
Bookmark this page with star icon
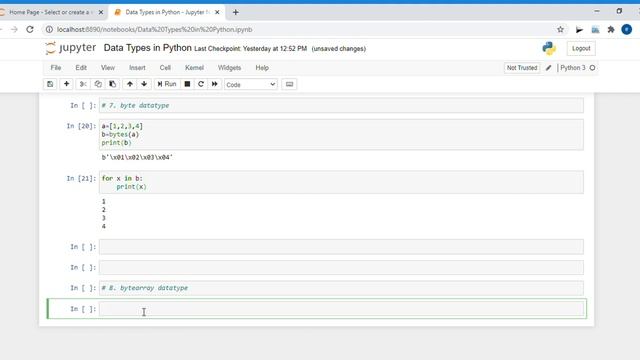click(560, 29)
